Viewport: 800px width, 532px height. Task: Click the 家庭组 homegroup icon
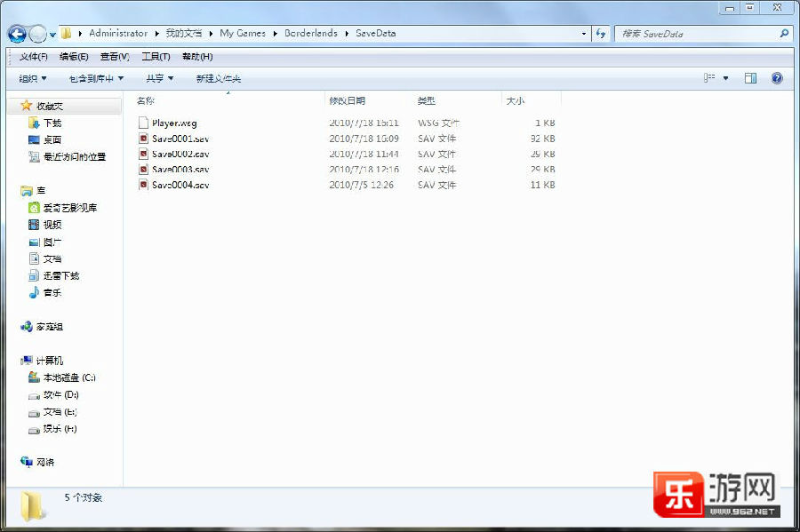coord(27,327)
